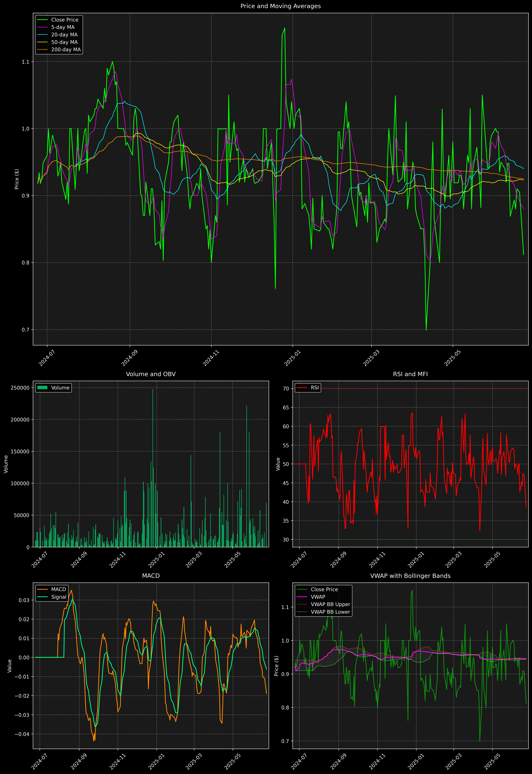
Task: Click the green Volume legend color patch
Action: click(x=42, y=388)
